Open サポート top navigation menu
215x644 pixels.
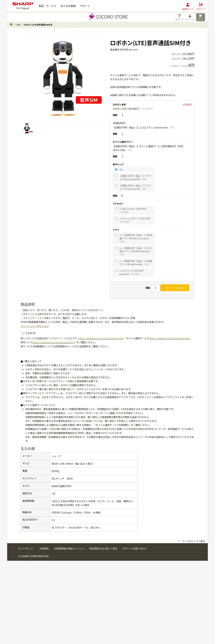(x=85, y=6)
